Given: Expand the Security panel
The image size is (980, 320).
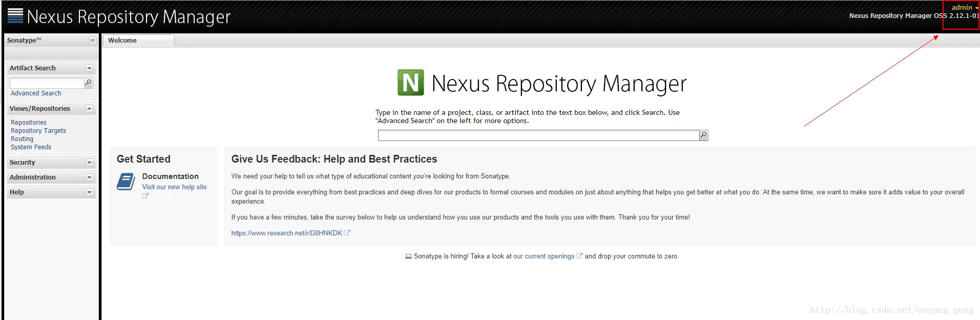Looking at the screenshot, I should [89, 163].
